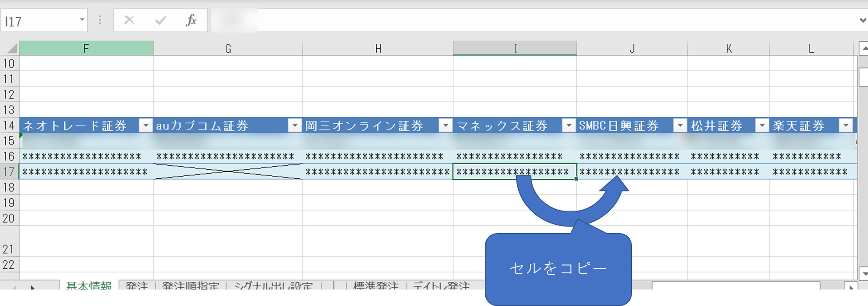Select column G header
868x306 pixels.
(x=228, y=48)
